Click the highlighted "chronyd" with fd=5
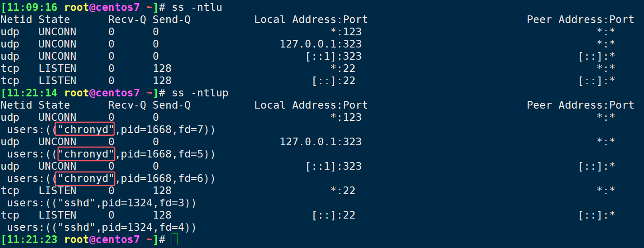 [85, 154]
